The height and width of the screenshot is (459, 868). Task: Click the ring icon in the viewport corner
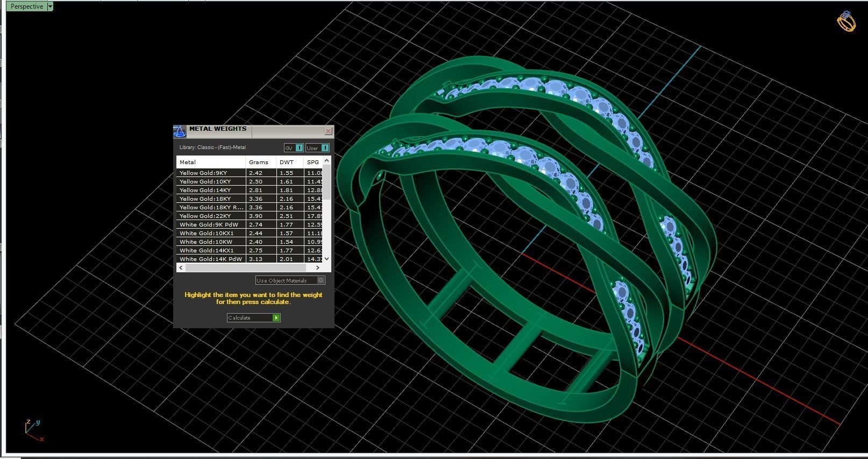coord(846,22)
